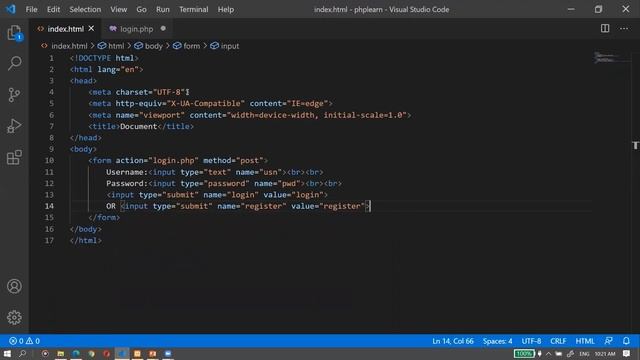
Task: Open the File menu
Action: coord(31,9)
